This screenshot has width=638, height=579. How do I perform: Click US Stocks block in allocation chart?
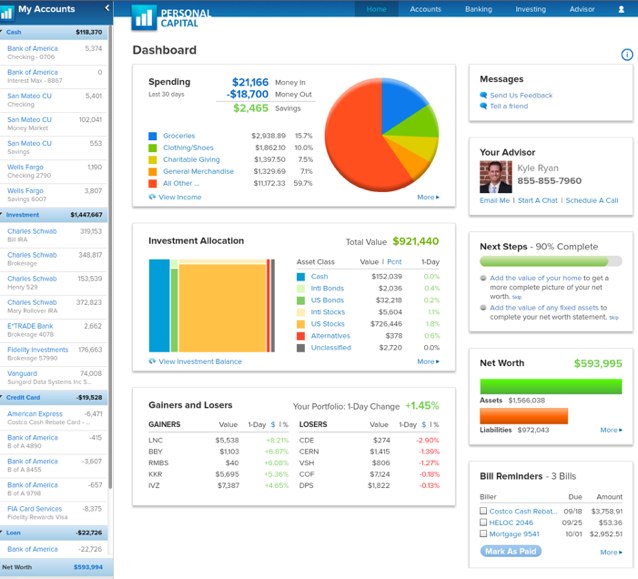223,308
